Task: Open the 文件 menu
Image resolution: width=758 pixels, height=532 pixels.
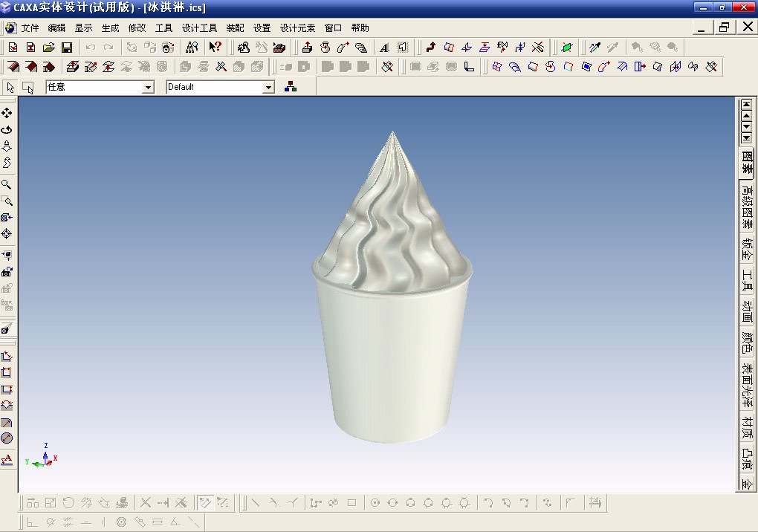Action: click(30, 28)
